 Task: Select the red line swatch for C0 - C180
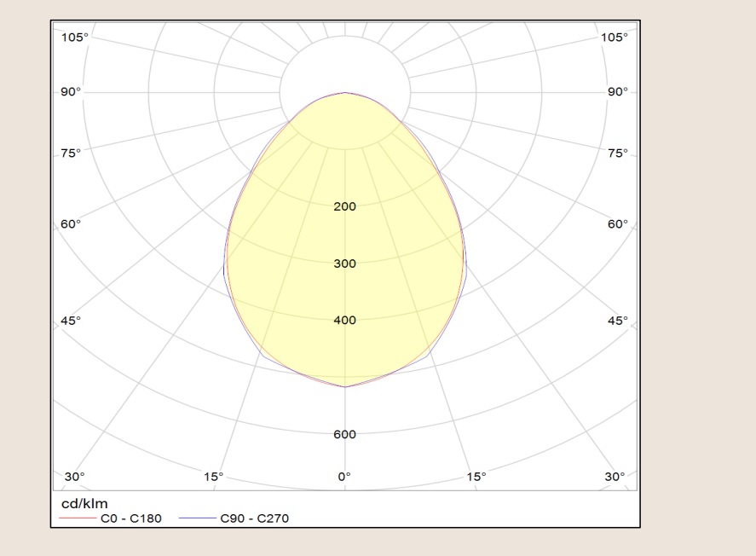point(77,518)
